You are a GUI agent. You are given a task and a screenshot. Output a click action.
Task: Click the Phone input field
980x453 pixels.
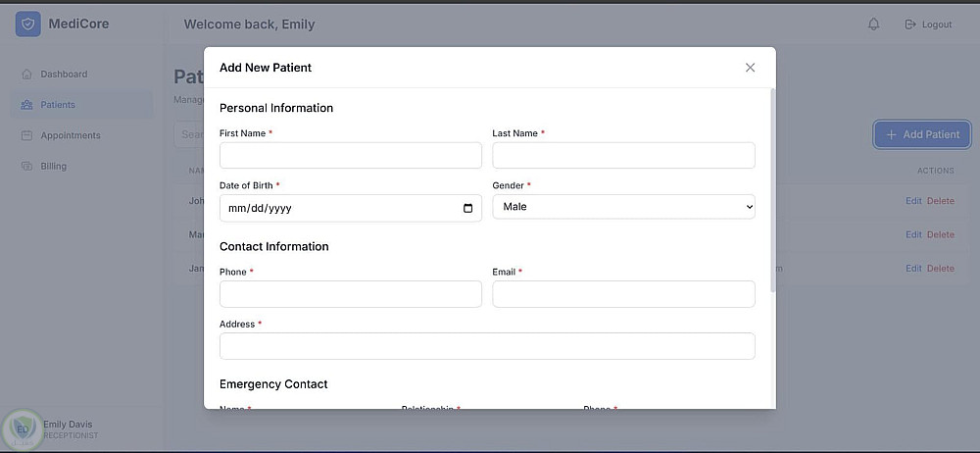tap(351, 294)
